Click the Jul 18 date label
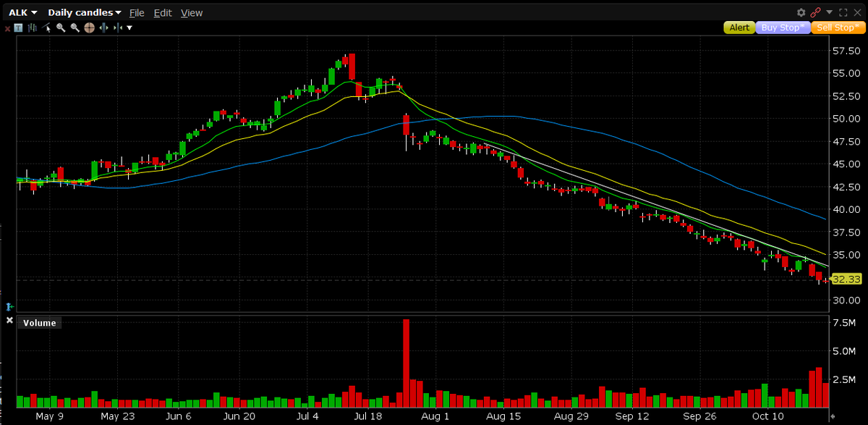 [368, 416]
